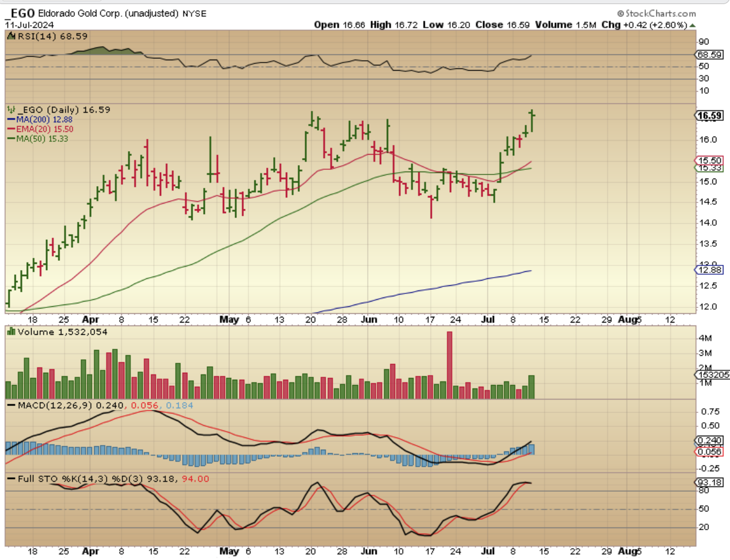Click the 16.0 price axis label

(x=708, y=139)
